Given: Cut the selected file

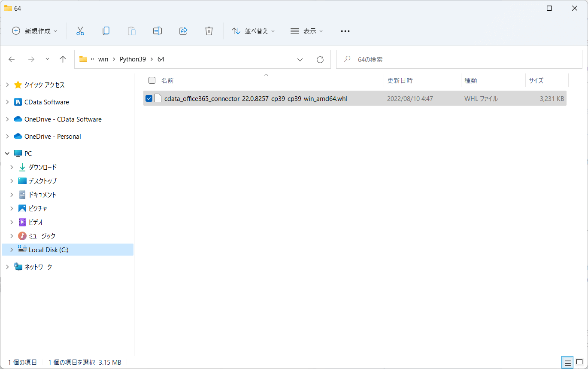Looking at the screenshot, I should pos(80,30).
